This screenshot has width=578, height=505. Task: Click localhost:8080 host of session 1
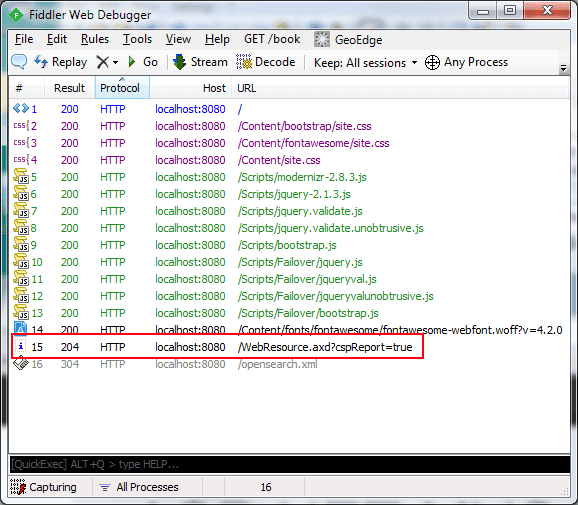tap(190, 109)
